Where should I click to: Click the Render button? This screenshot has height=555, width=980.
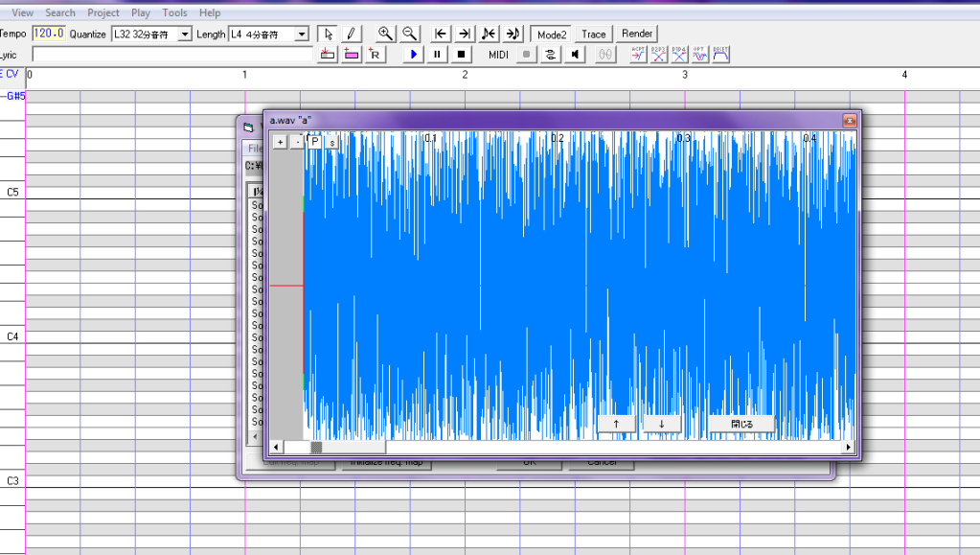click(x=637, y=34)
